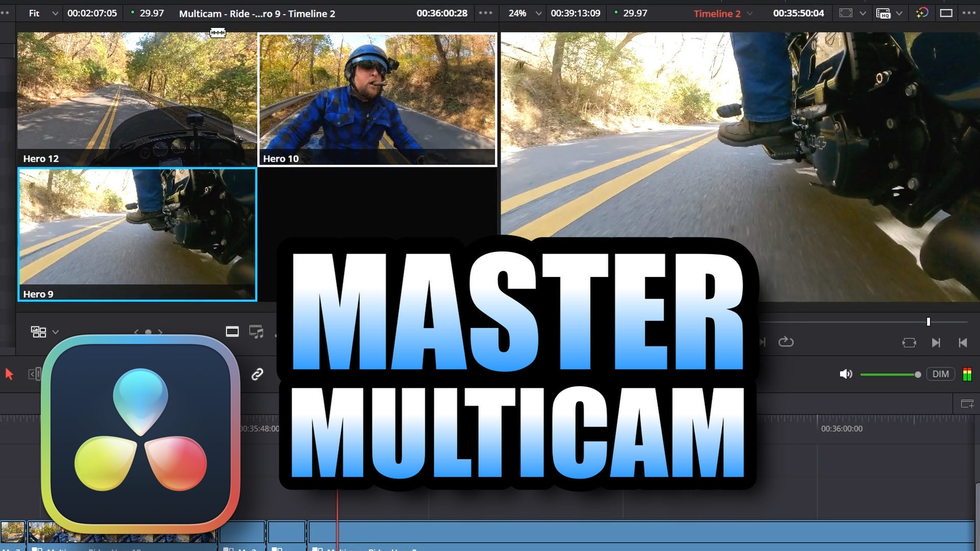Open timeline viewer three-dot options menu
This screenshot has width=980, height=551.
point(968,13)
